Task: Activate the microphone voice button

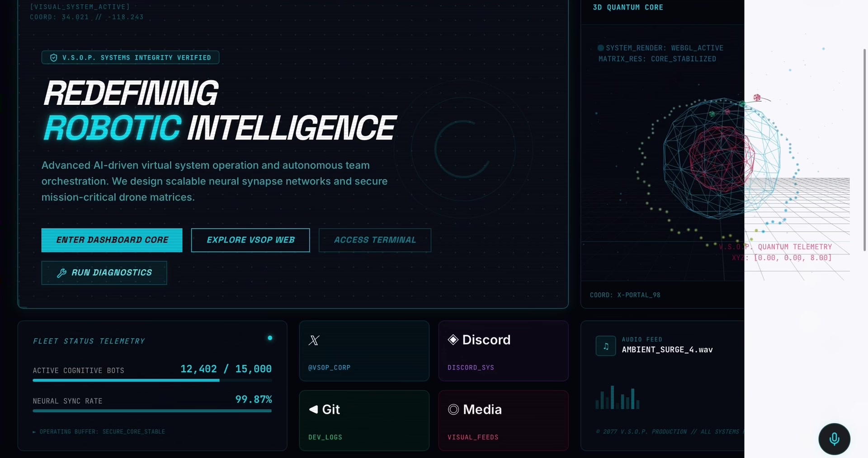Action: 835,439
